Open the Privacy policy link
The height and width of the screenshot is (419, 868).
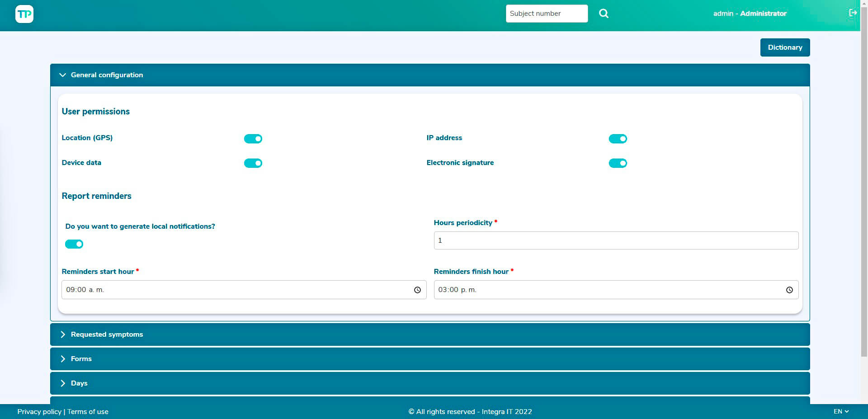[39, 412]
